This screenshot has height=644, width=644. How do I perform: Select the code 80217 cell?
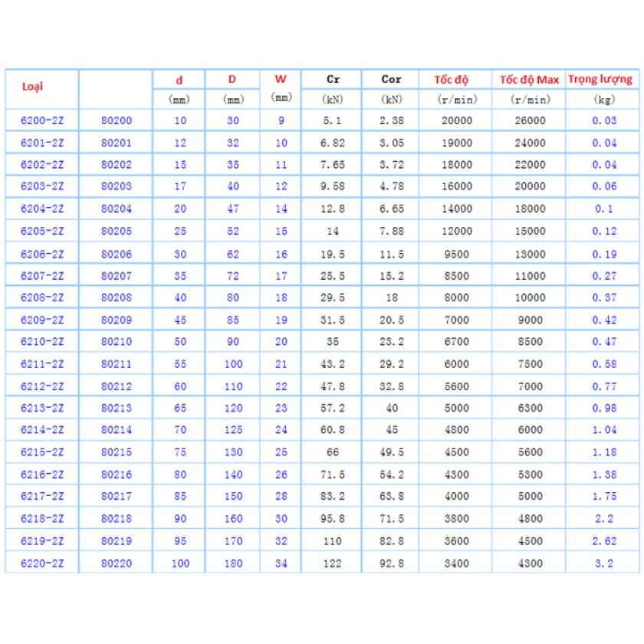(x=117, y=498)
